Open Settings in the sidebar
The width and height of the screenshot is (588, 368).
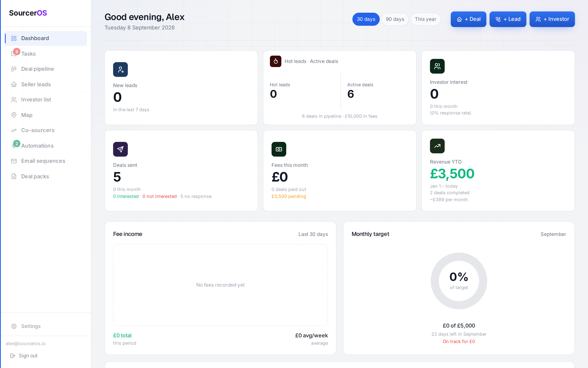click(x=46, y=326)
